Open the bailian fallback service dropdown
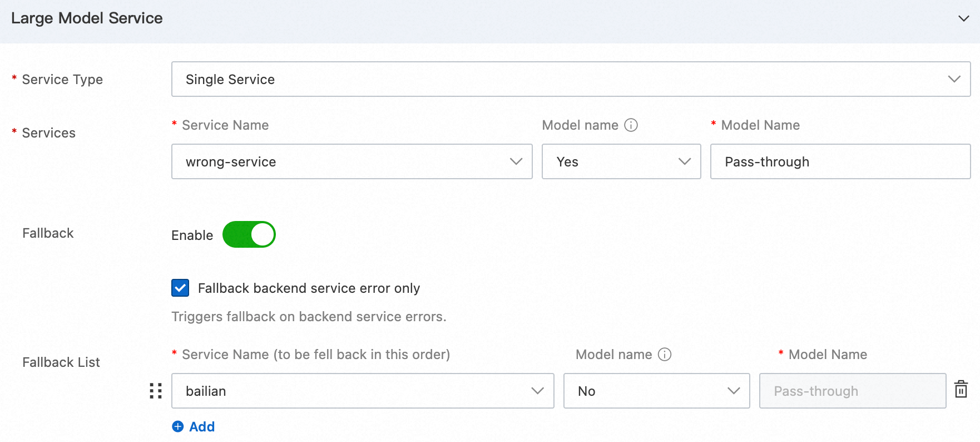This screenshot has height=442, width=980. point(363,391)
